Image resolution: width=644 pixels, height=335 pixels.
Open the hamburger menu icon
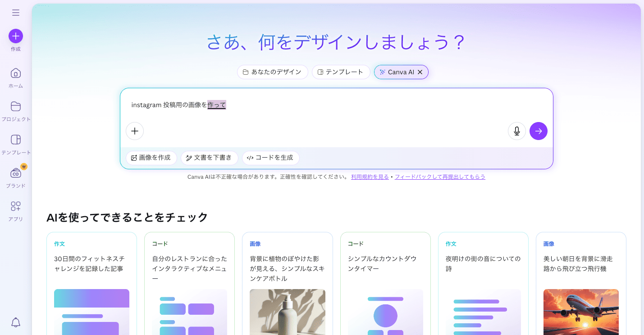point(16,13)
